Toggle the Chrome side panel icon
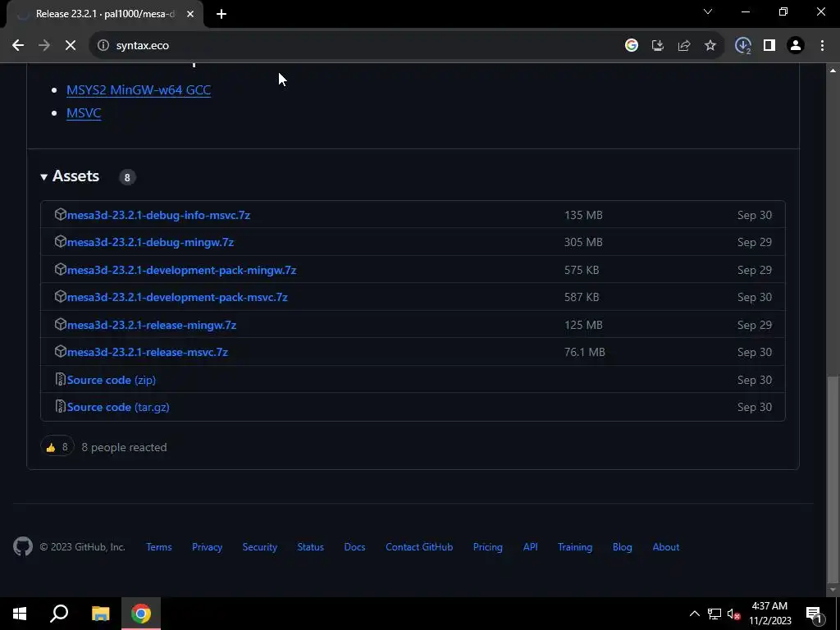Image resolution: width=840 pixels, height=630 pixels. click(x=769, y=46)
